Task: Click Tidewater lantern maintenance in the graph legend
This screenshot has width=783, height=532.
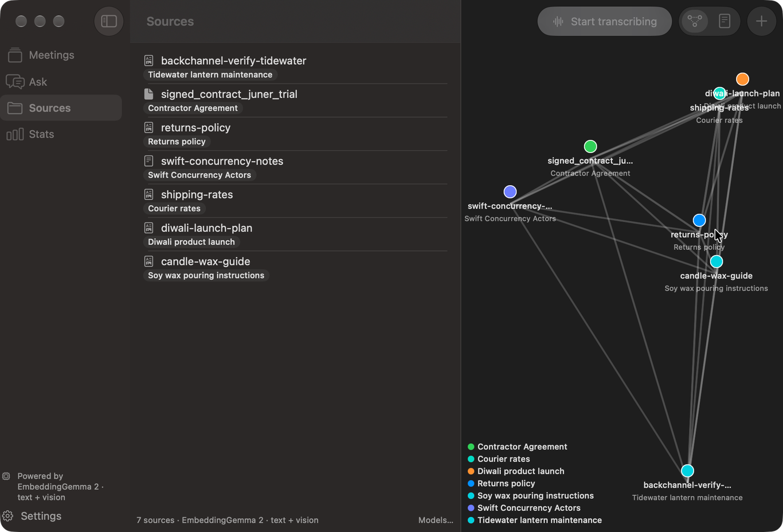Action: [540, 520]
